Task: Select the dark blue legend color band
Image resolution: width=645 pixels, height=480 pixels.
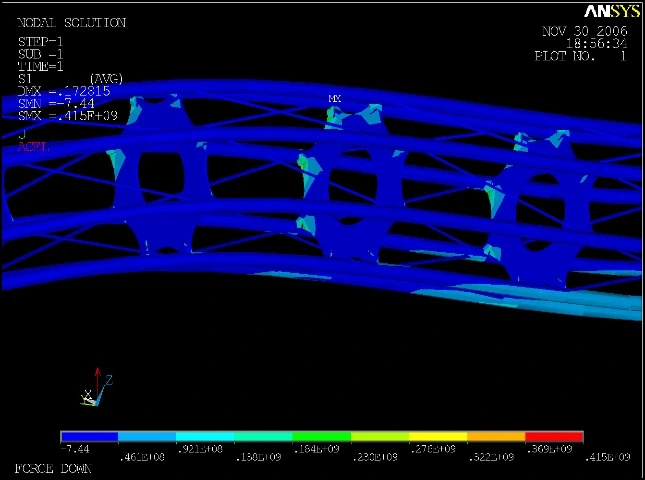Action: coord(89,437)
